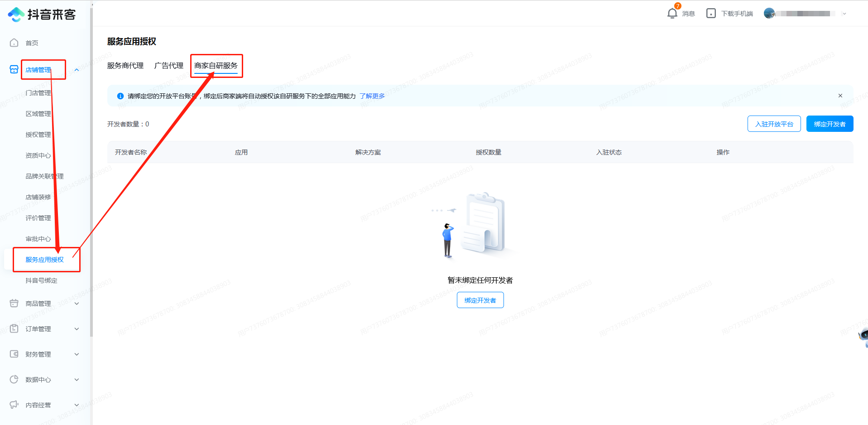Image resolution: width=868 pixels, height=425 pixels.
Task: Click the 开发者名称 column header
Action: coord(131,152)
